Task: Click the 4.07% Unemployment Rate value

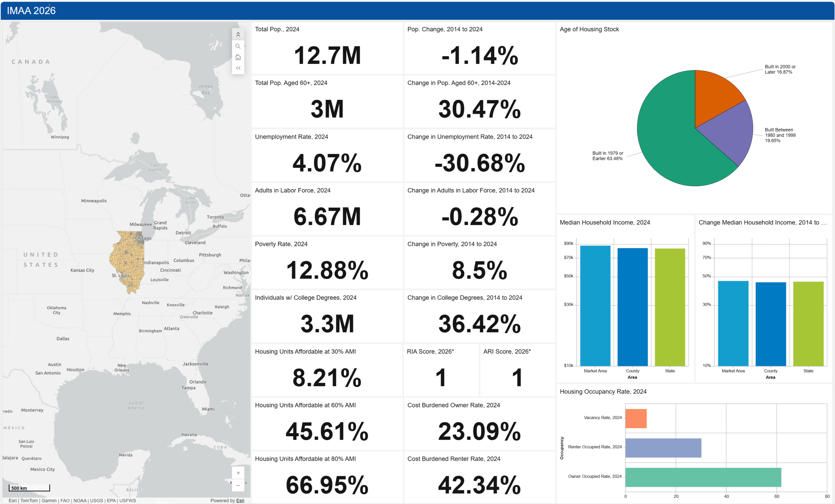Action: (x=327, y=163)
